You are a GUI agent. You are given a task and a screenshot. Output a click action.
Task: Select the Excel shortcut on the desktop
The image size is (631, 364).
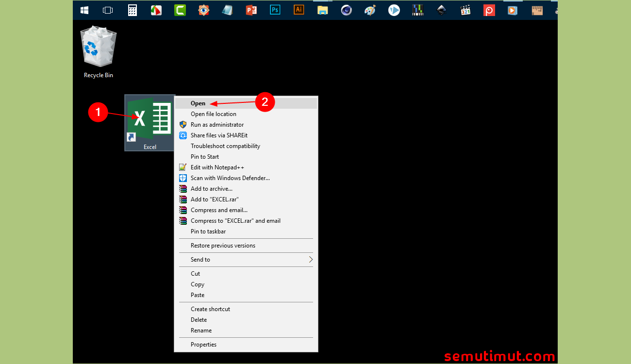149,123
